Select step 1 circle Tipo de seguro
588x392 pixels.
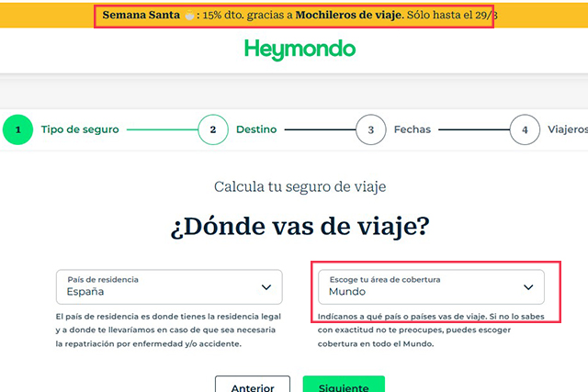(17, 129)
